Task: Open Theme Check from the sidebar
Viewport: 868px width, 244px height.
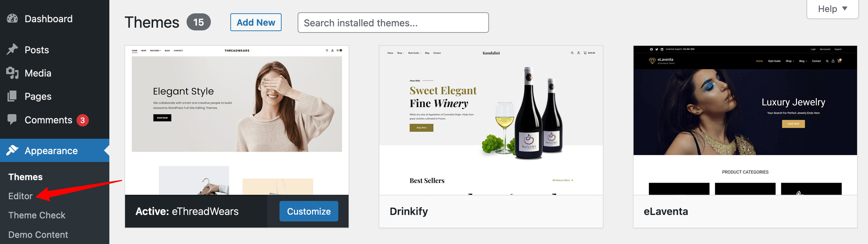Action: (37, 215)
